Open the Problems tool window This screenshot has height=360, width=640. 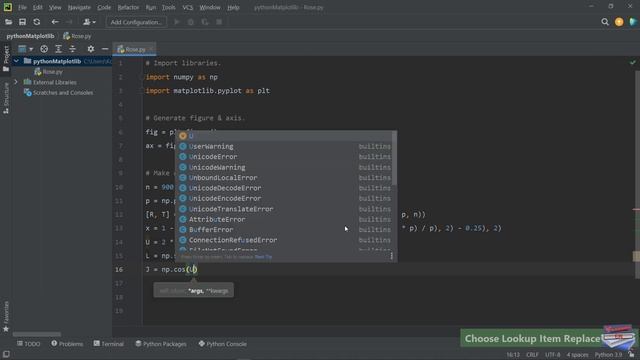[x=67, y=344]
